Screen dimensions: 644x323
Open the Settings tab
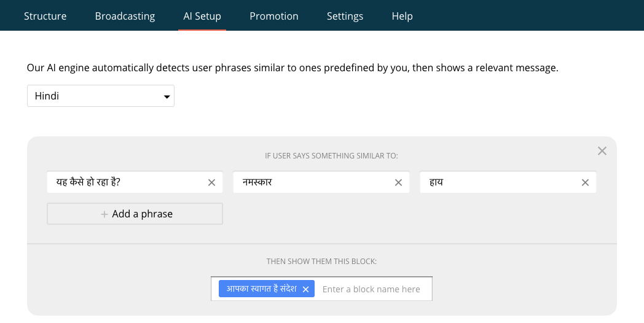345,16
